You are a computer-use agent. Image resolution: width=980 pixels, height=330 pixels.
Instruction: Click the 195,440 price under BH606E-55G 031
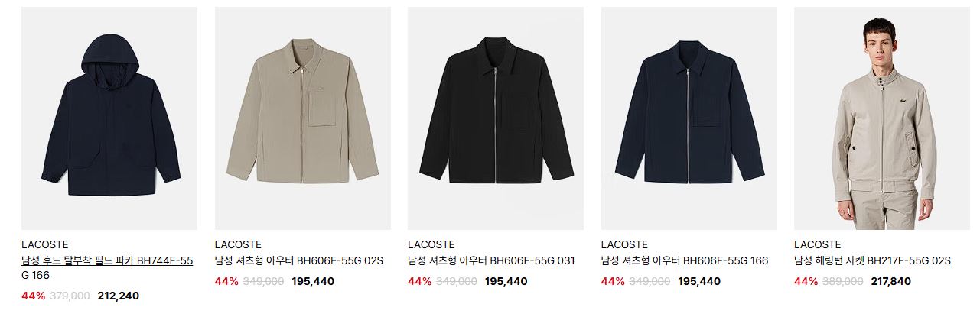[x=506, y=281]
